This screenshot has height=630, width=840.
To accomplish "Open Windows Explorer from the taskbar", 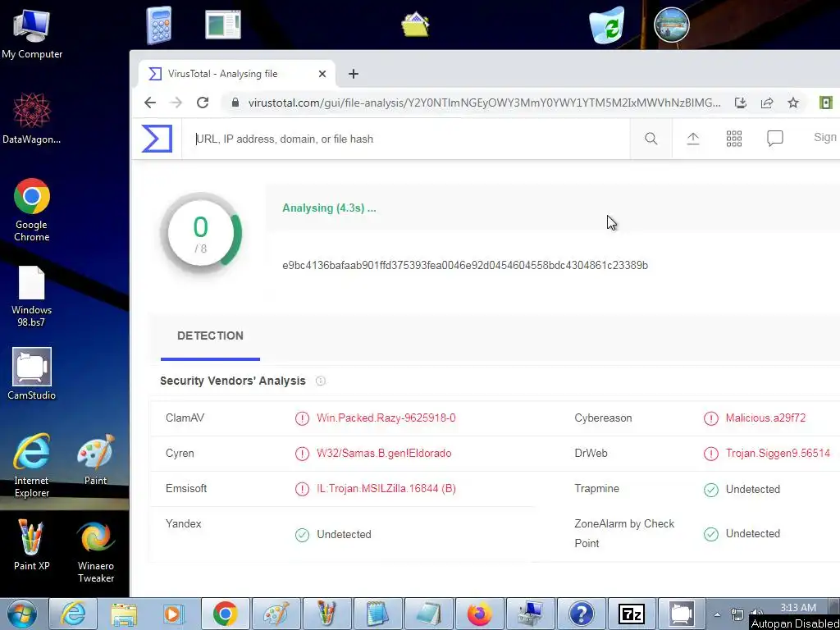I will click(x=124, y=614).
